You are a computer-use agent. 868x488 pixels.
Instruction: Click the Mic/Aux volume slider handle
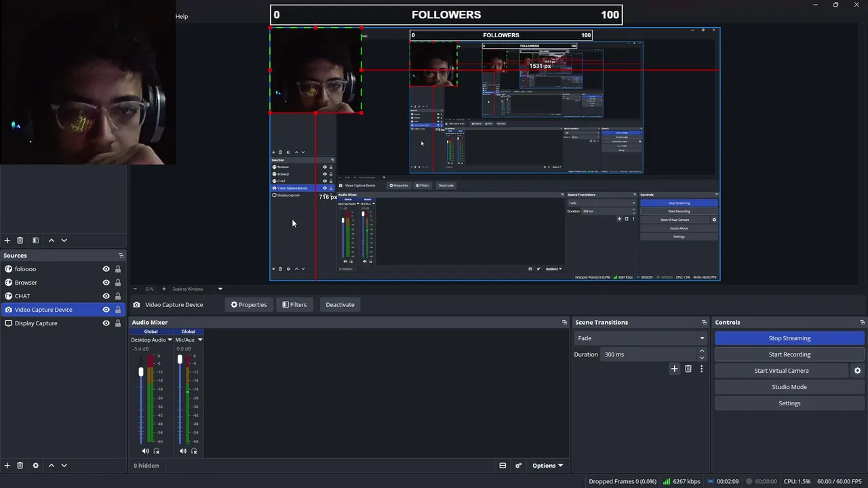[180, 360]
